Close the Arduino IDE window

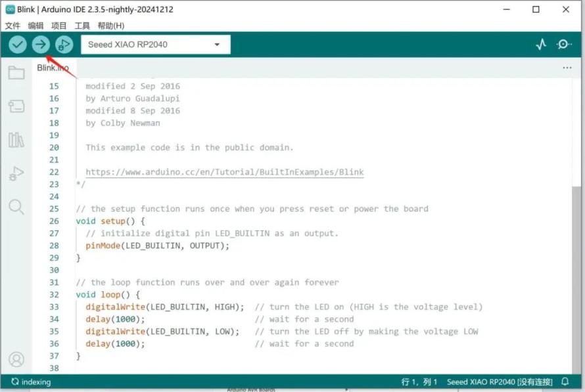click(x=565, y=9)
